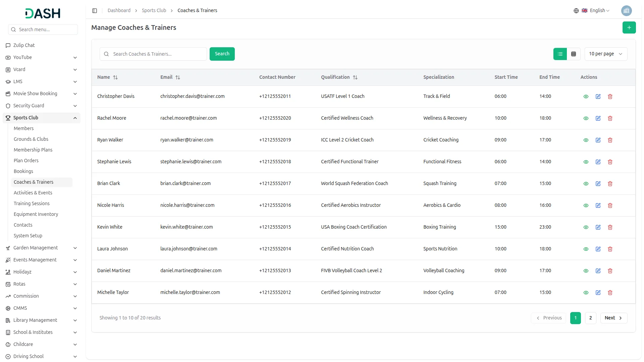Click user avatar in top right
Viewport: 644px width, 362px height.
626,11
